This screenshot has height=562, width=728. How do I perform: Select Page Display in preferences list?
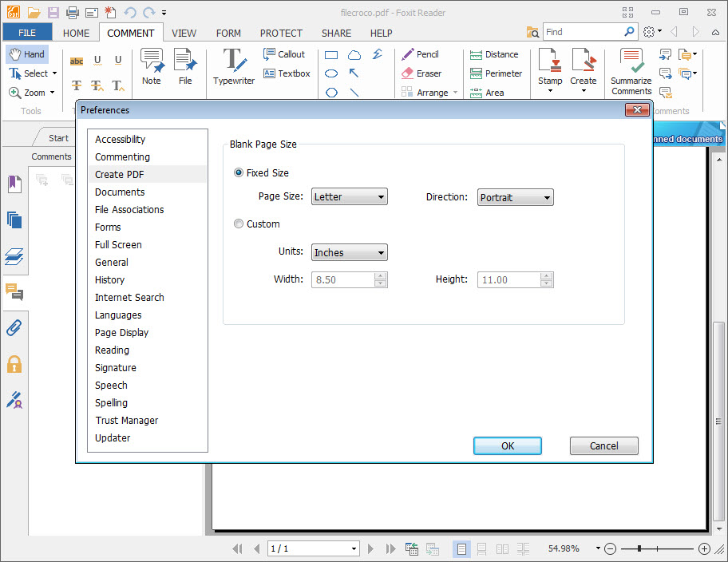121,333
